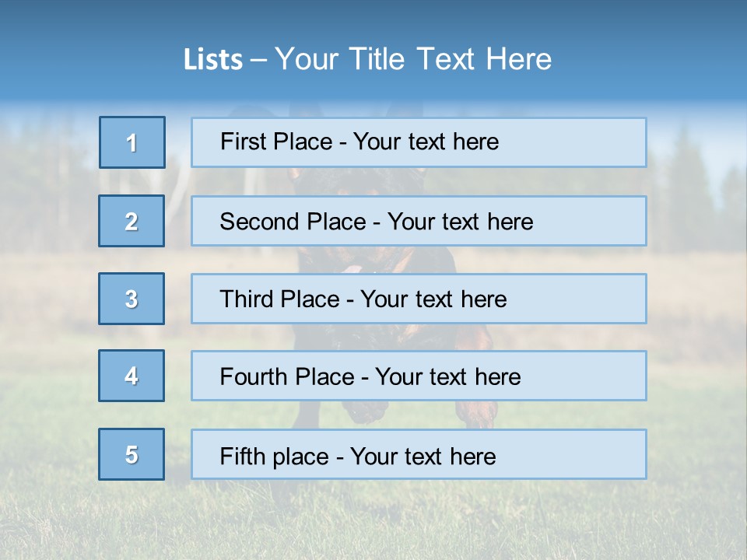Image resolution: width=747 pixels, height=560 pixels.
Task: Click the words 'First Place'
Action: 276,142
